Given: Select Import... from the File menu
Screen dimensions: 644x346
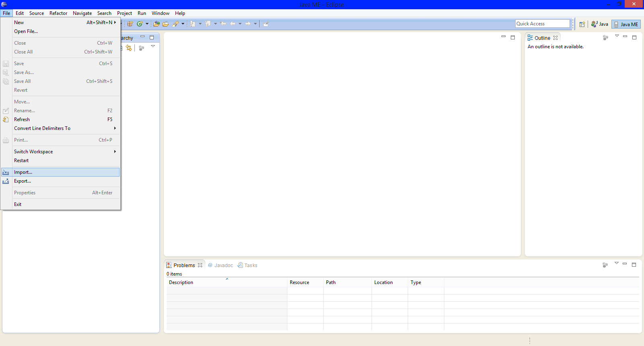Looking at the screenshot, I should (x=23, y=172).
